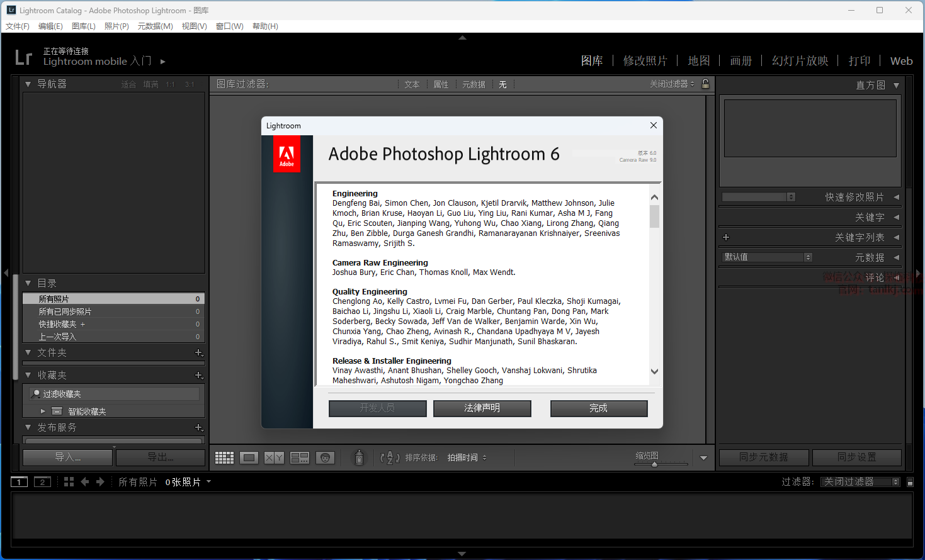Image resolution: width=925 pixels, height=560 pixels.
Task: Select 无 (None) in library filter bar
Action: 502,84
